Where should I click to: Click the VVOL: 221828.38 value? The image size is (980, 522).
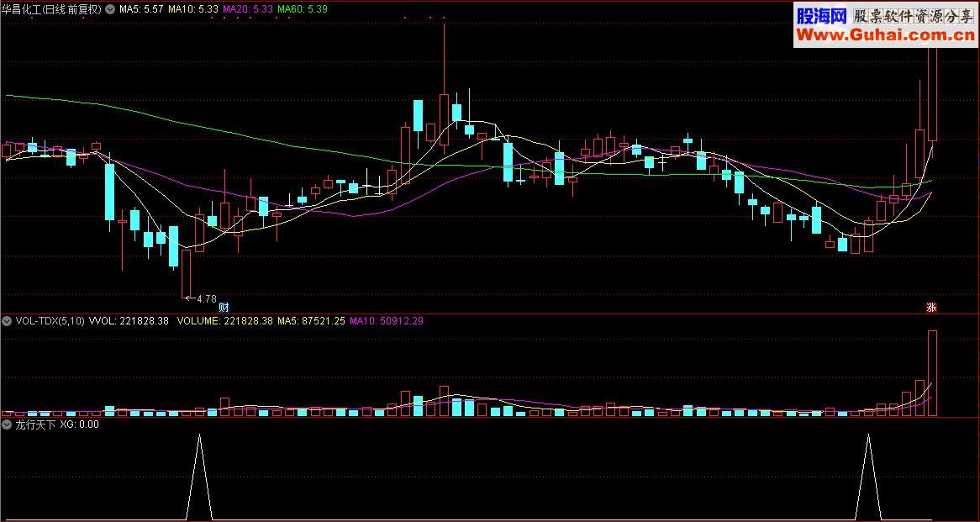pyautogui.click(x=129, y=321)
